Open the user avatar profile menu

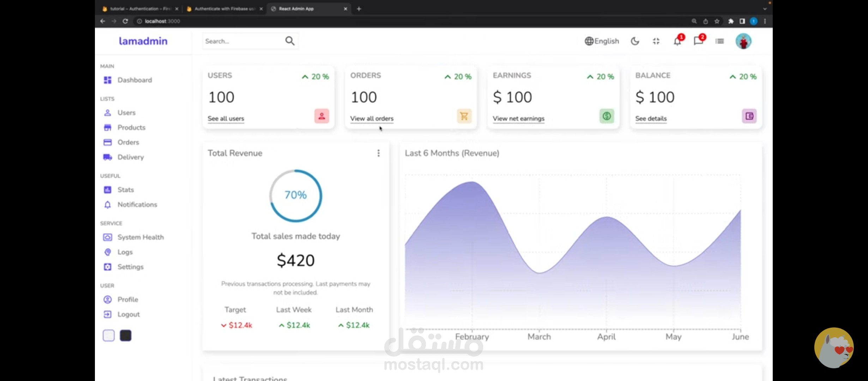click(x=743, y=41)
